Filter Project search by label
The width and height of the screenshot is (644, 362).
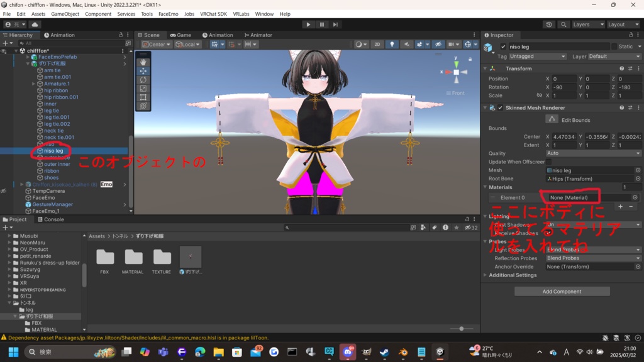tap(434, 228)
